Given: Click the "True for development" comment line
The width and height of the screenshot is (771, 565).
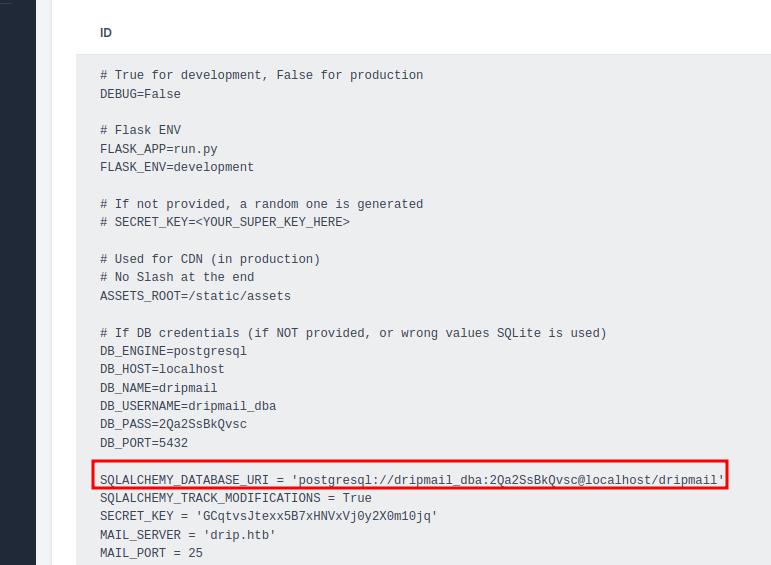Looking at the screenshot, I should [x=261, y=75].
